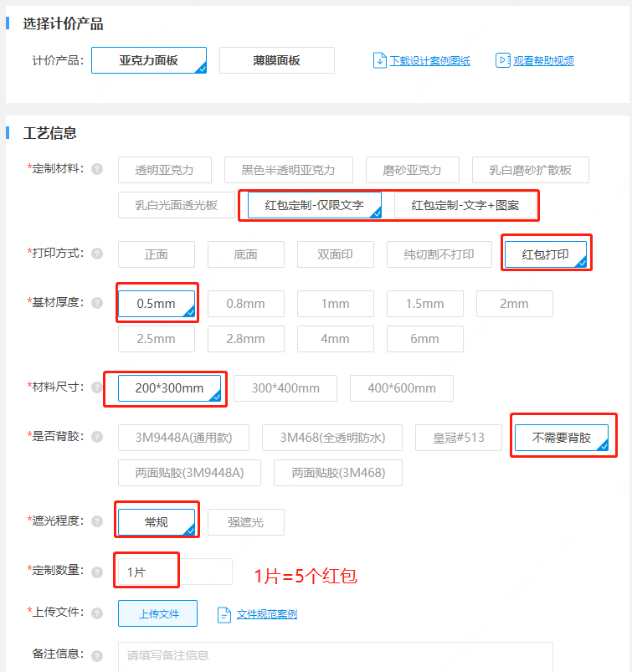Click the help icon next to 遮光程度
Viewport: 632px width, 672px height.
97,521
